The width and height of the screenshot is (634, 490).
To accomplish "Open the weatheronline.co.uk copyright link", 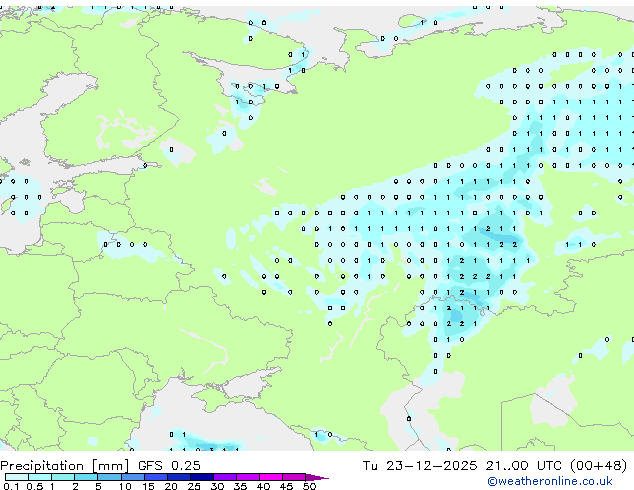I will (550, 481).
